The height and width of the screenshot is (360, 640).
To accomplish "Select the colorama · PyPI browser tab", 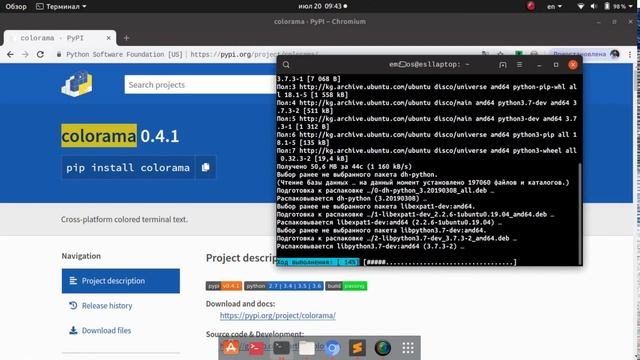I will (x=60, y=38).
